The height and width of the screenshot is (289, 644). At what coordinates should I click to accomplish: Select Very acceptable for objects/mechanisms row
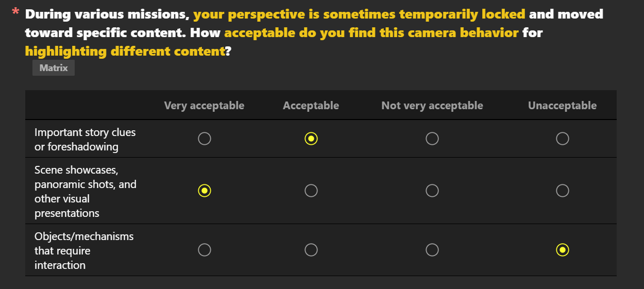pyautogui.click(x=205, y=250)
